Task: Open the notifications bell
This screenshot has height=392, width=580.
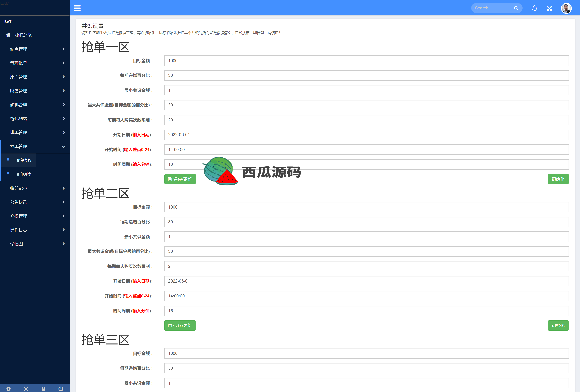Action: [534, 8]
